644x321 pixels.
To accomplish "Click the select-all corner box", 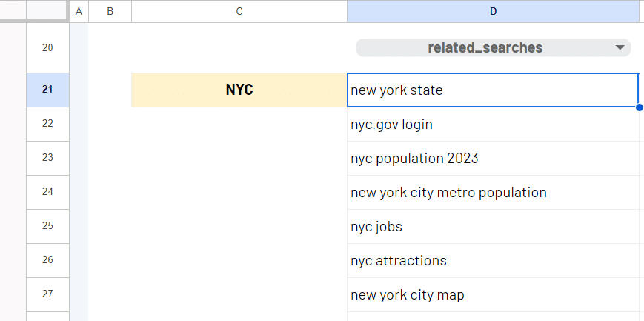I will tap(47, 11).
